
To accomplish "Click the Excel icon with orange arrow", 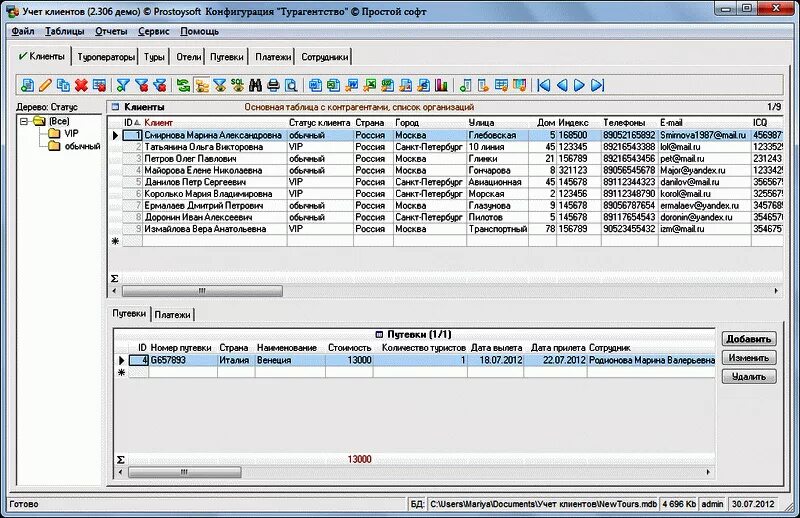I will point(369,85).
